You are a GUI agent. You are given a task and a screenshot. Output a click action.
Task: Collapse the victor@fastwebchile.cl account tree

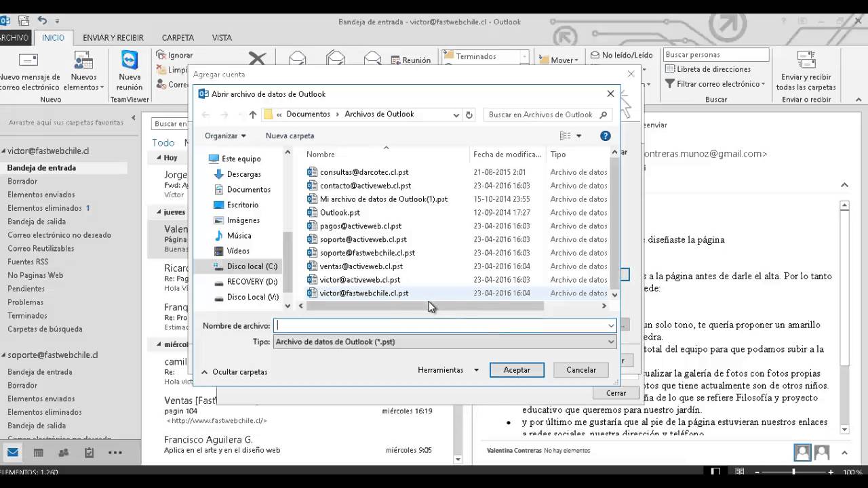pos(3,151)
